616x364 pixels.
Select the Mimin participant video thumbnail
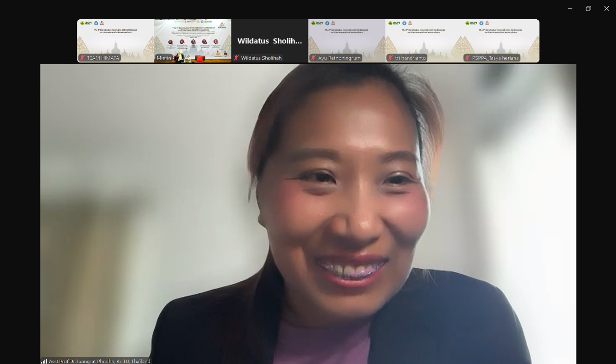(x=192, y=41)
